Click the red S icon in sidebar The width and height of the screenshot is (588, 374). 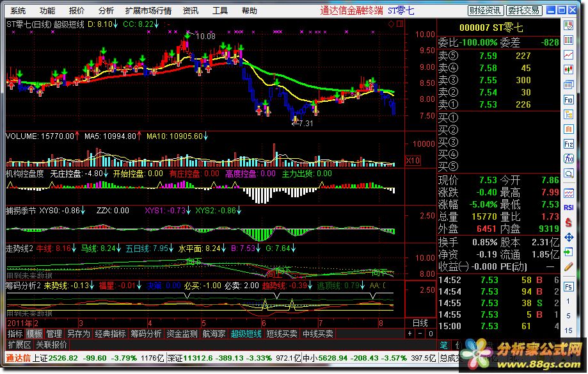[569, 222]
